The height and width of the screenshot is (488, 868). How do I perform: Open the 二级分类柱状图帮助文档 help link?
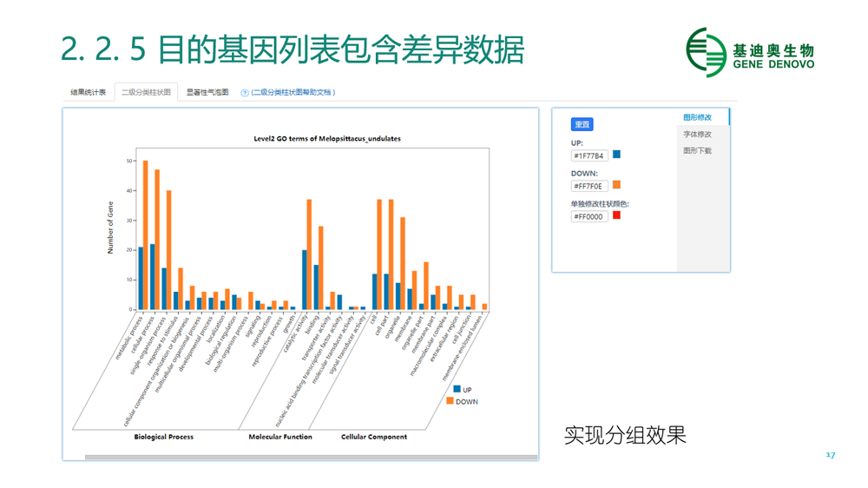293,93
